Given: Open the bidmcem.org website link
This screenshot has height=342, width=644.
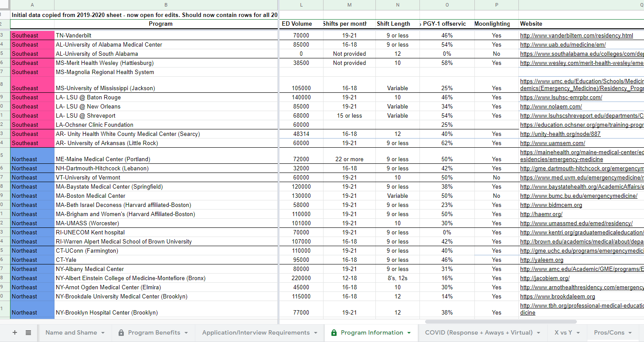Looking at the screenshot, I should tap(551, 205).
